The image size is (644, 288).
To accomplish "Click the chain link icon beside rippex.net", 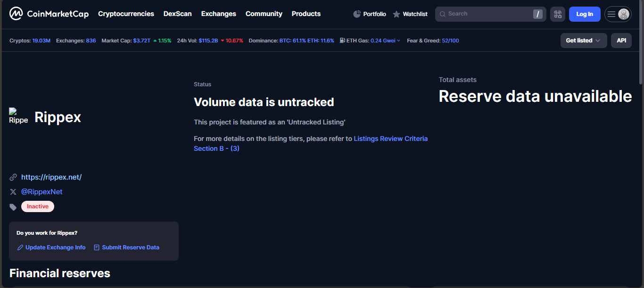I will pos(13,177).
